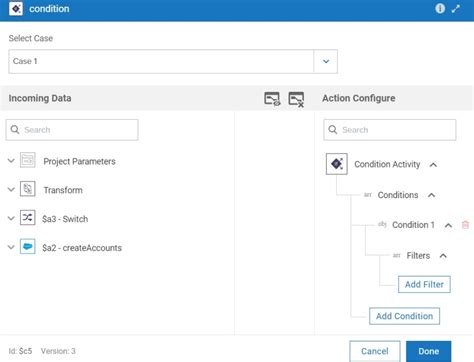Click the Action Configure search magnifier icon
Image resolution: width=474 pixels, height=362 pixels.
click(333, 129)
